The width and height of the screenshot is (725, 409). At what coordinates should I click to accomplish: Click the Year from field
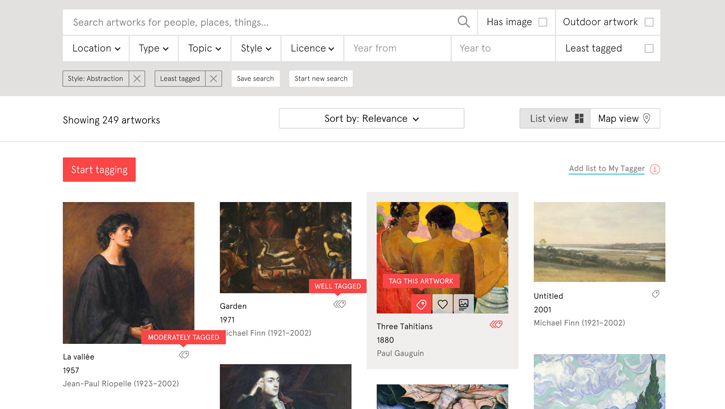(x=397, y=49)
